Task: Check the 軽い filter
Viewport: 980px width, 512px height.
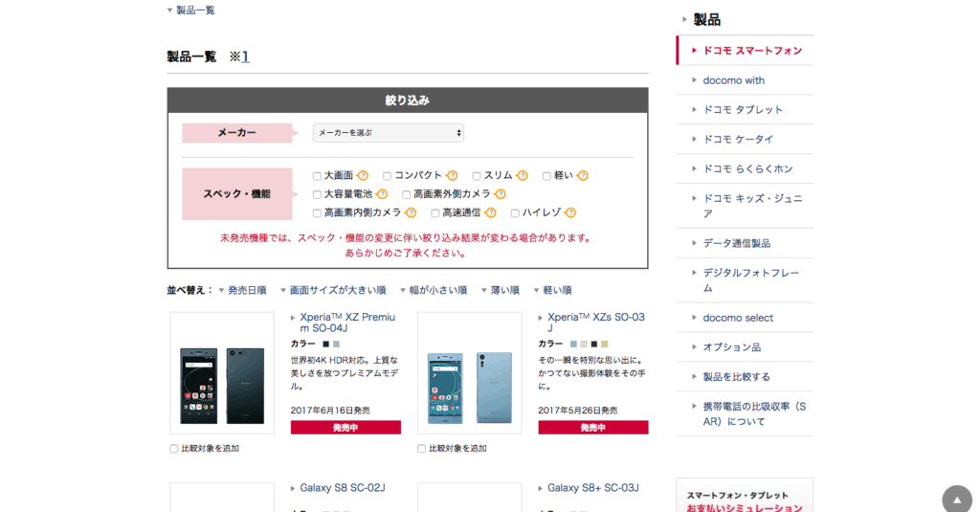Action: [546, 176]
